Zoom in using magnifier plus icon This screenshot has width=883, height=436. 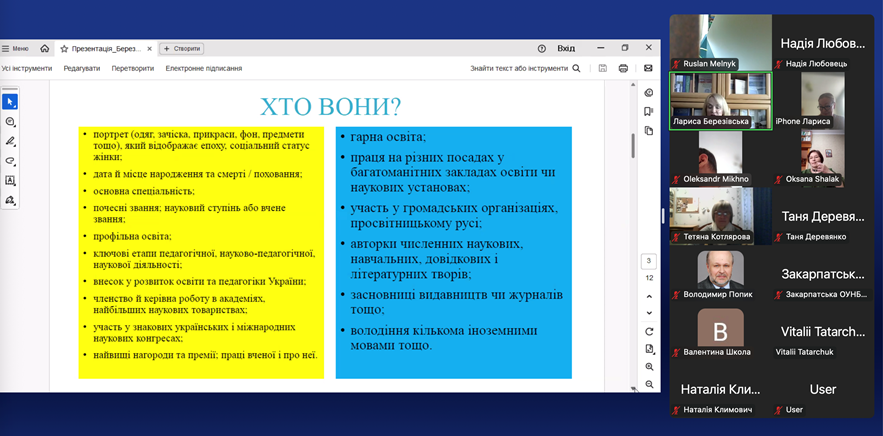[649, 367]
